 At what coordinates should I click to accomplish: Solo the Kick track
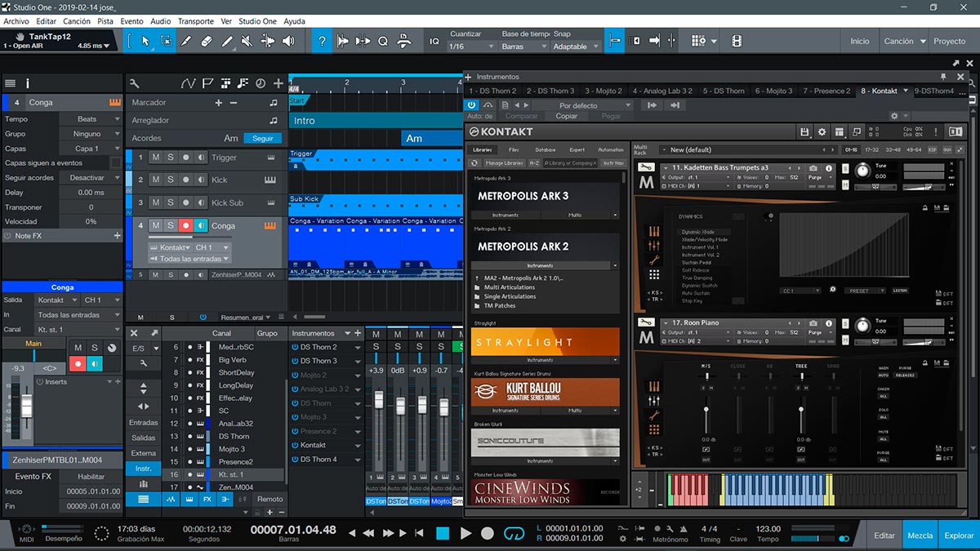[171, 180]
